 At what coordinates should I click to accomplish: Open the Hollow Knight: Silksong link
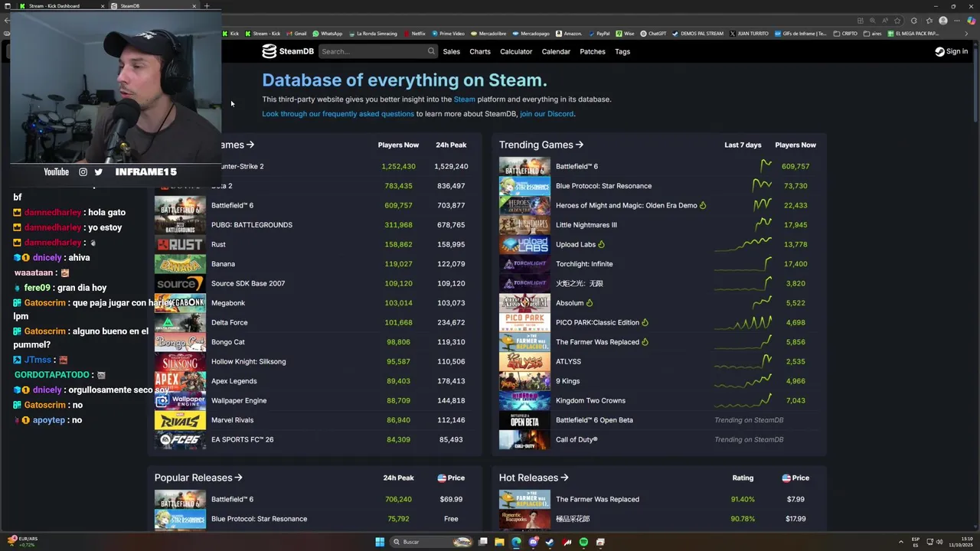(x=249, y=361)
